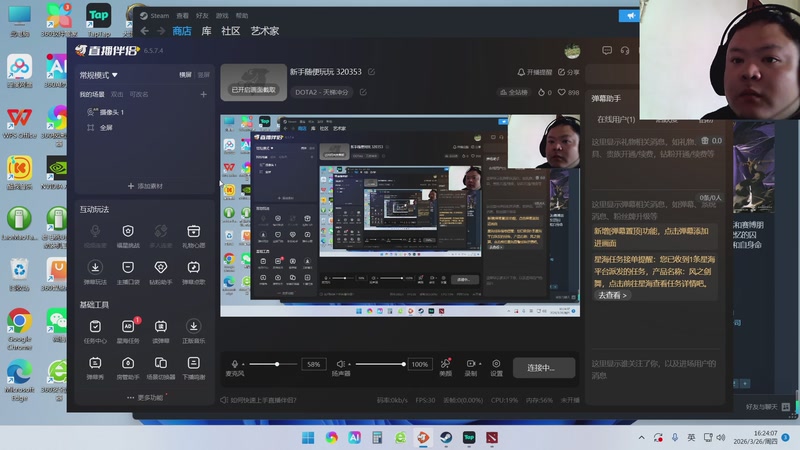Select 摄像头 1 source row
Viewport: 800px width, 450px height.
(145, 112)
